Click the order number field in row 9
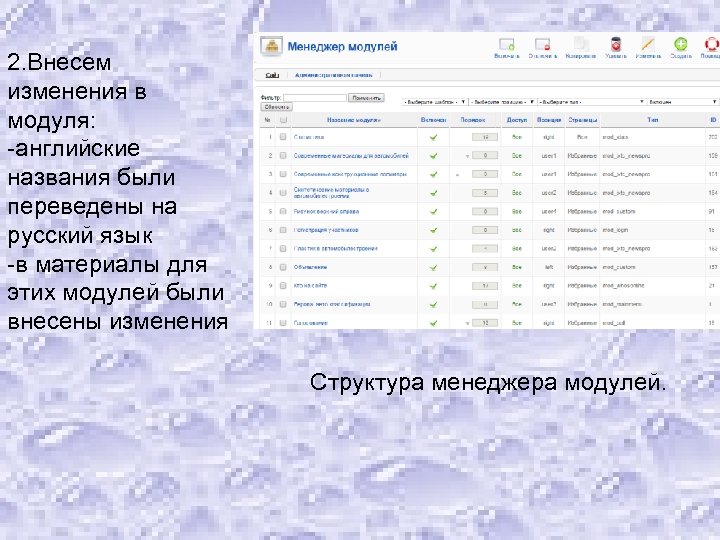Image resolution: width=720 pixels, height=540 pixels. click(485, 286)
